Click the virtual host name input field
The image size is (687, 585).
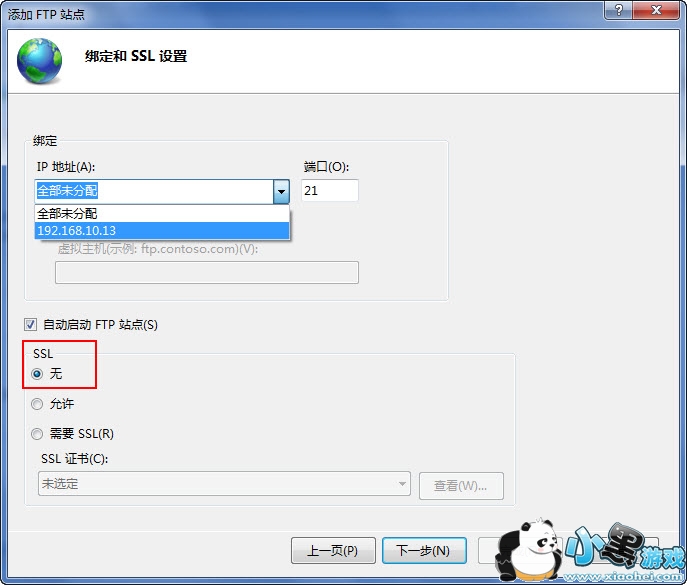(x=207, y=273)
